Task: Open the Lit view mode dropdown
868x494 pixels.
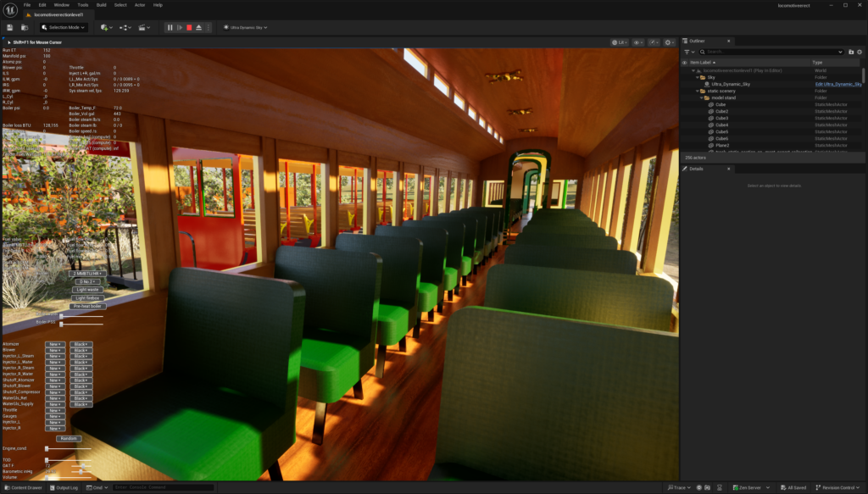Action: click(x=620, y=42)
